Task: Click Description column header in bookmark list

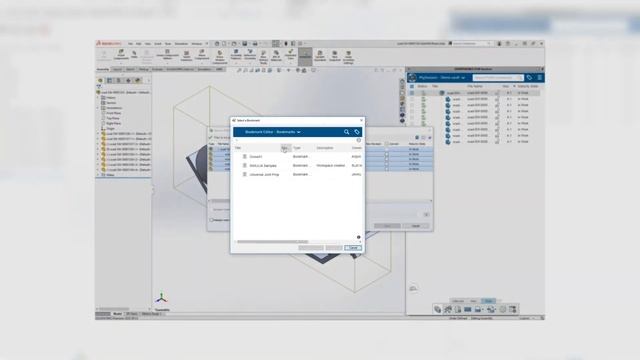Action: (x=325, y=148)
